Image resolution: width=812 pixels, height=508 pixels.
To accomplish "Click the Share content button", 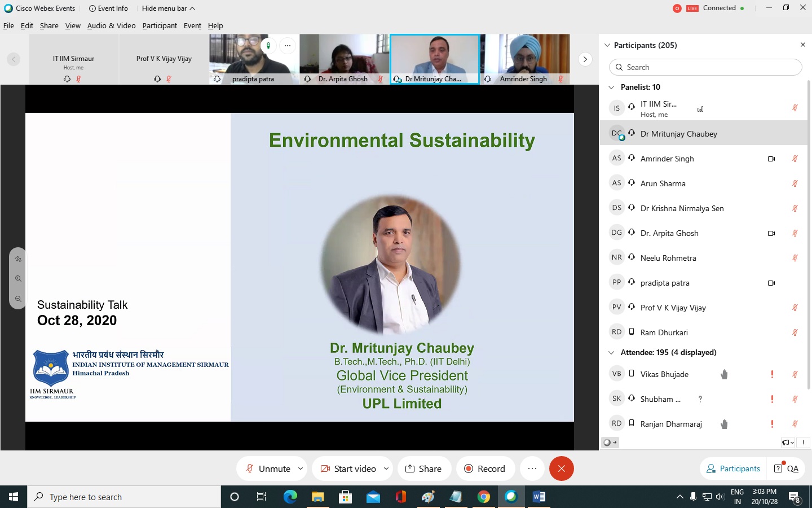I will 424,468.
